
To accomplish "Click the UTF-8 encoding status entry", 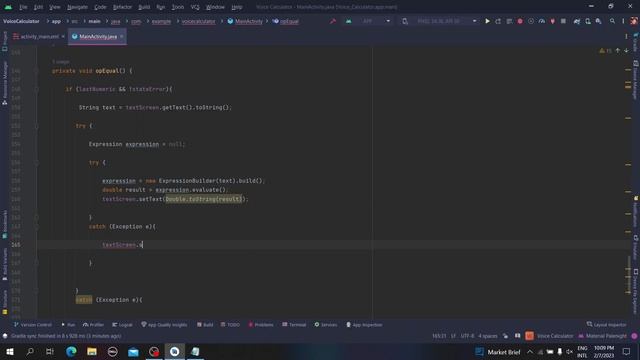I will point(467,336).
